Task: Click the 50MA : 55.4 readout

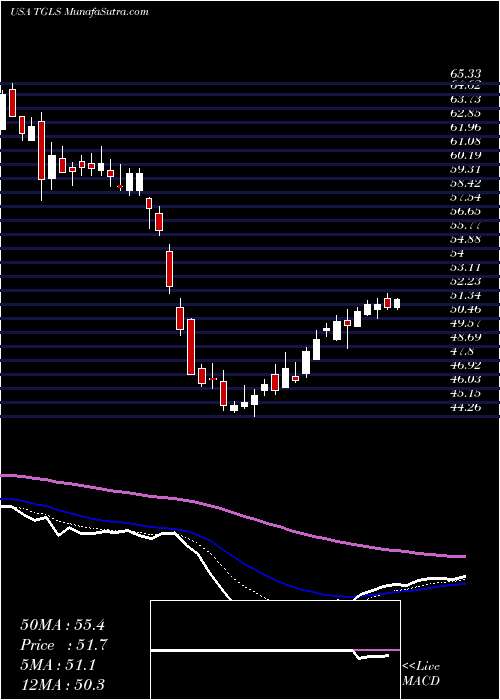Action: 62,625
